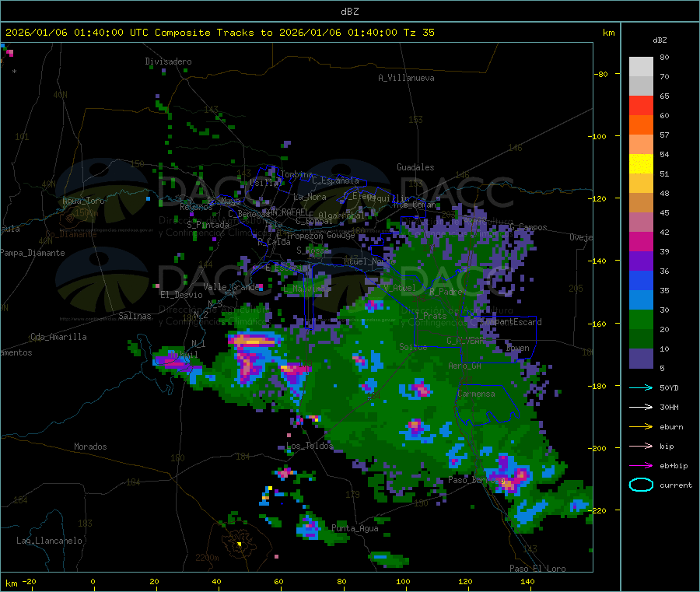Click the 'Divisadero' map label
The image size is (700, 592).
pyautogui.click(x=168, y=61)
